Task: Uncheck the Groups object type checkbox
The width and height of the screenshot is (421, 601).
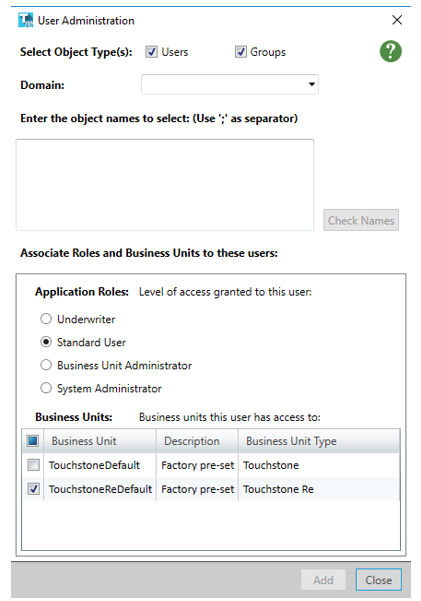Action: pyautogui.click(x=240, y=52)
